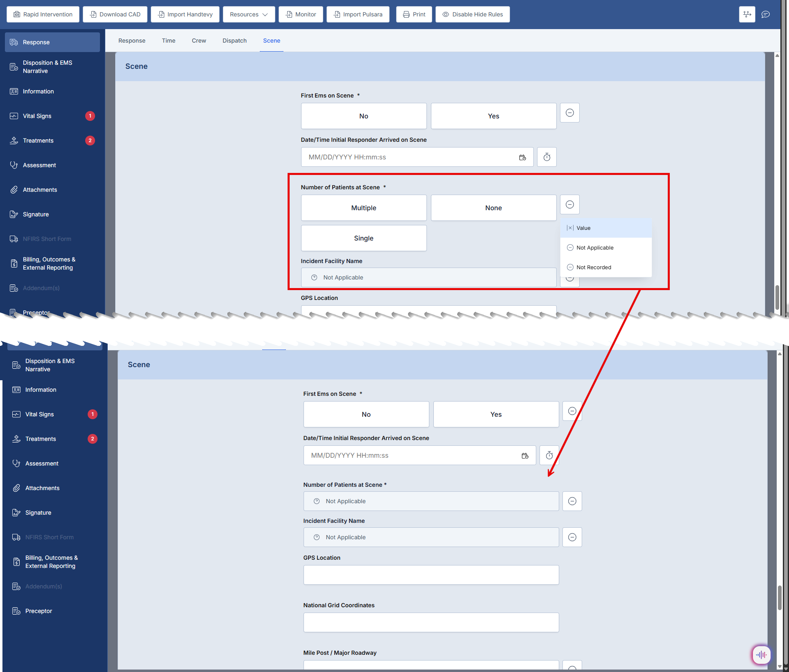Expand the Resources dropdown
This screenshot has width=789, height=672.
click(249, 14)
